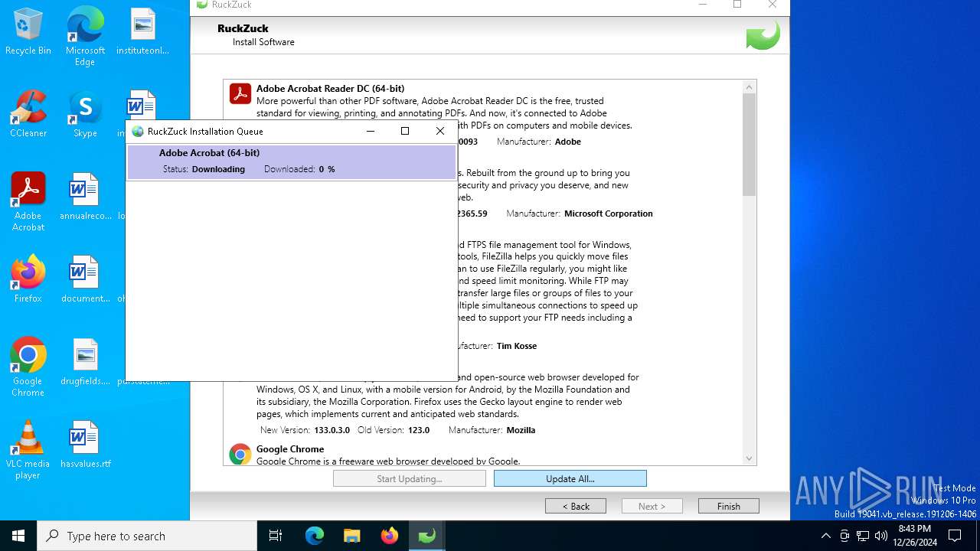Maximize the RuckZuck Installation Queue window
Screen dimensions: 980x551
(405, 131)
